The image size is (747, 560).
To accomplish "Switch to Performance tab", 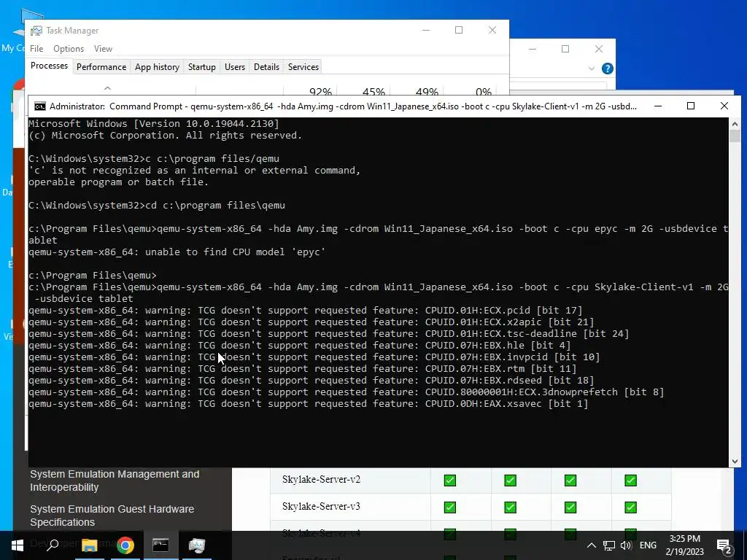I will tap(101, 67).
